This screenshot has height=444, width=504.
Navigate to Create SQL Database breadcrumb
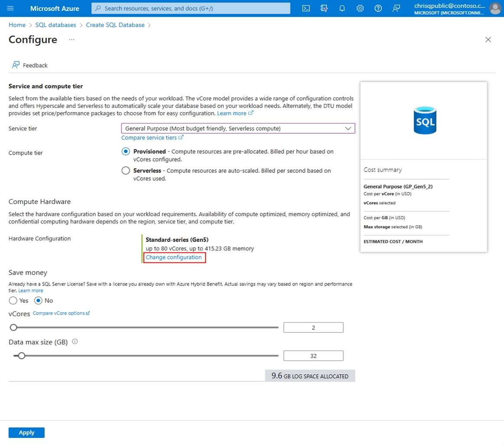(x=115, y=25)
